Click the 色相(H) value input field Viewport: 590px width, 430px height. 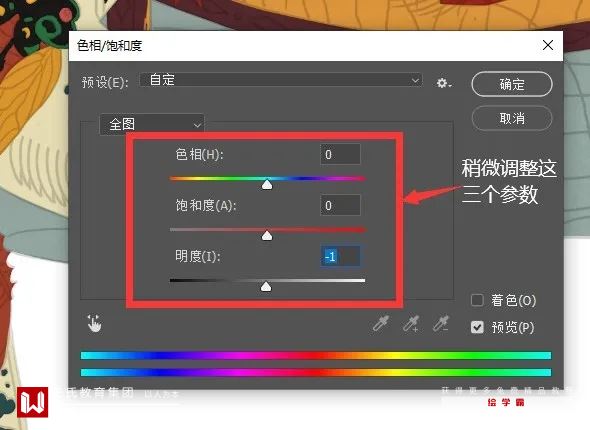coord(340,154)
